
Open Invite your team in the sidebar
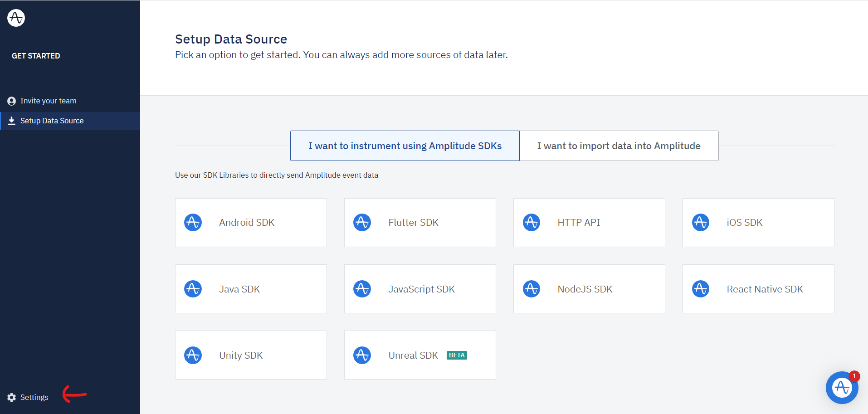(x=48, y=101)
